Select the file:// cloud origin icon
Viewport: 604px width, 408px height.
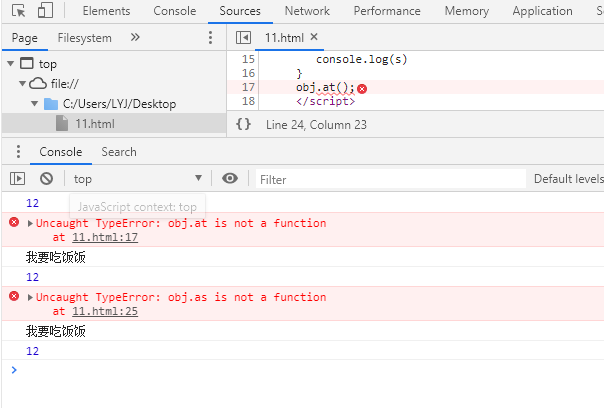coord(38,83)
